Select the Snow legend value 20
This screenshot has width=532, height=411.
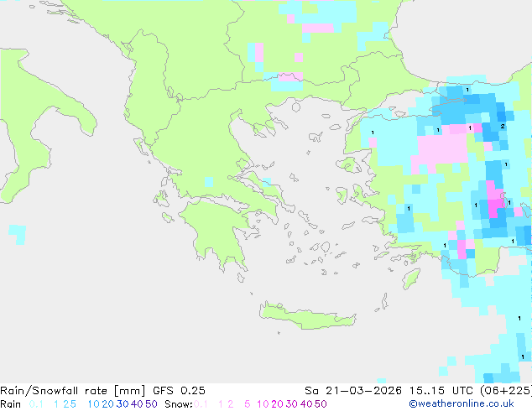277,404
